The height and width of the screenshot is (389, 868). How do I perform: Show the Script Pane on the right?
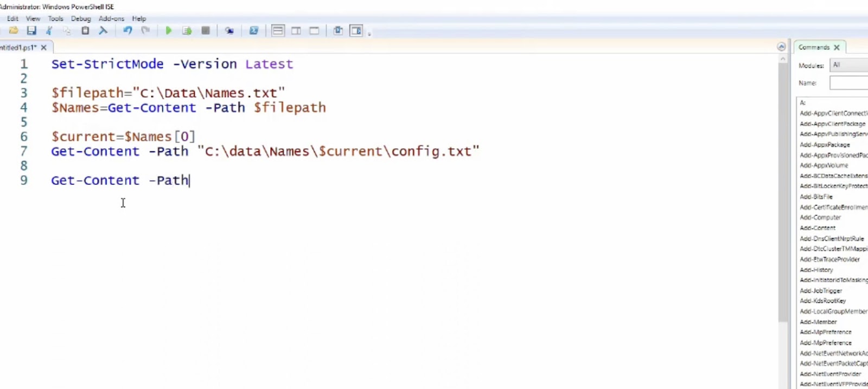click(x=296, y=30)
